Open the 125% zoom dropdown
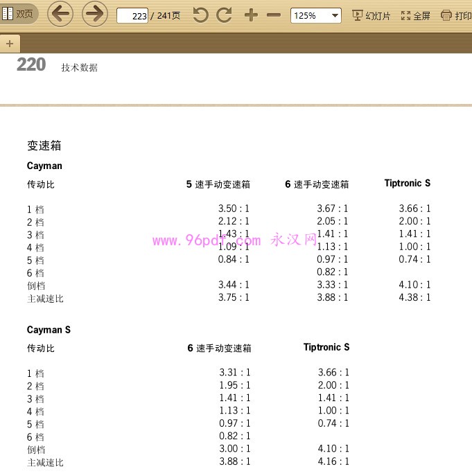 coord(316,15)
